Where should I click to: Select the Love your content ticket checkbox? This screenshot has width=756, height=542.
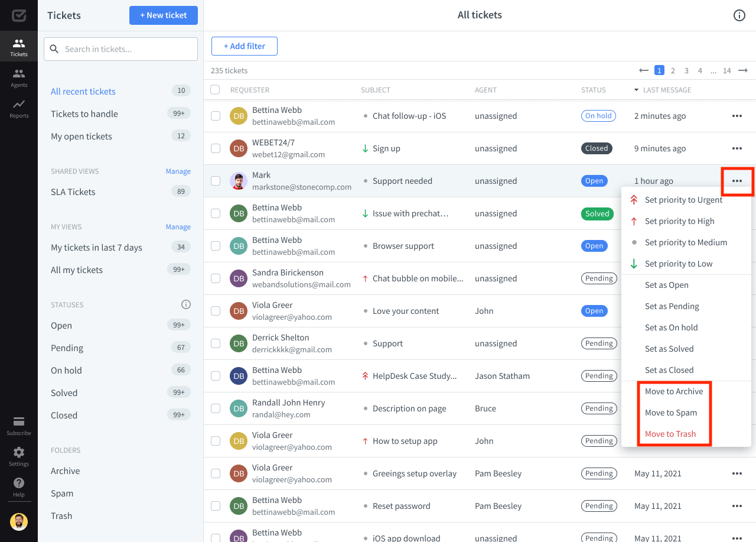point(216,311)
